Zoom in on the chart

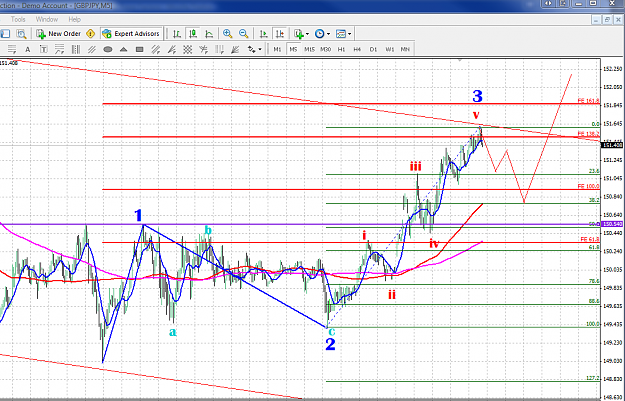coord(228,34)
